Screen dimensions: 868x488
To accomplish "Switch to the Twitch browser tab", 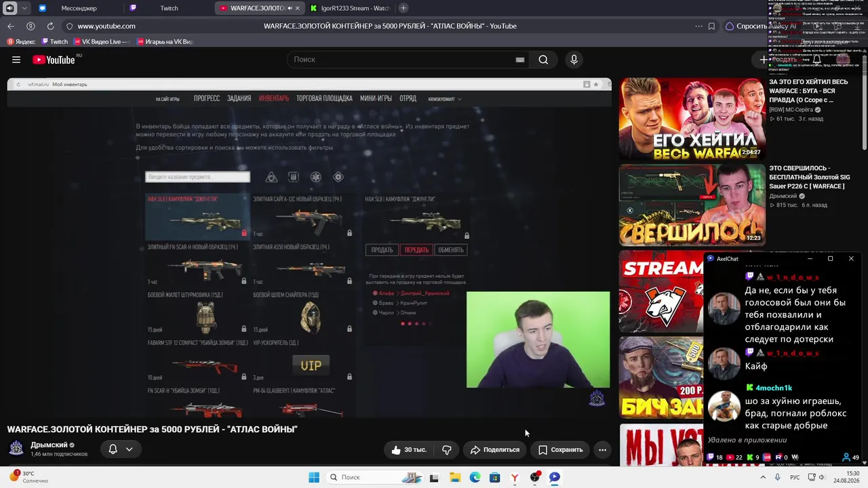I will [170, 8].
